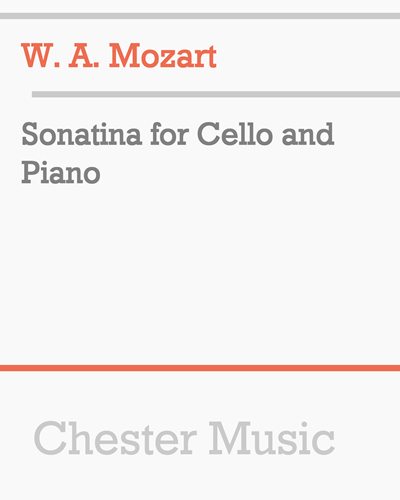400x500 pixels.
Task: Open the Sonatina for Cello and Piano title
Action: [x=178, y=153]
